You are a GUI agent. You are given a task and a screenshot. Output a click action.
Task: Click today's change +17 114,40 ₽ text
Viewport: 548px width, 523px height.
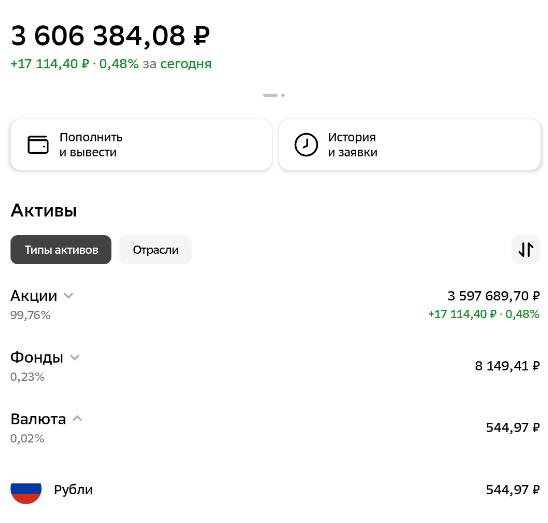tap(50, 64)
